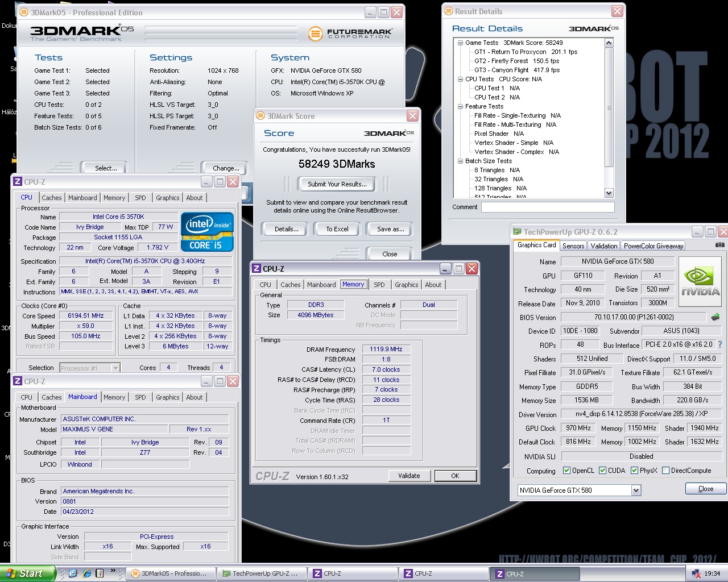The width and height of the screenshot is (728, 582).
Task: Click into the Comment input field
Action: (x=548, y=207)
